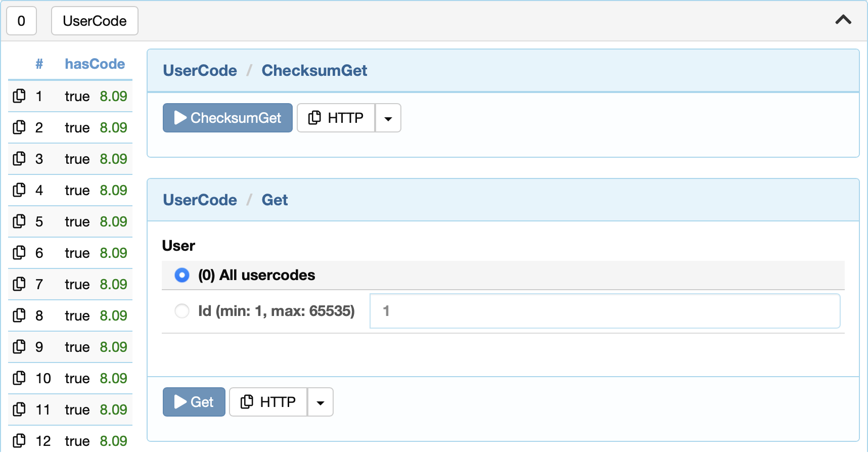Run the ChecksumGet command

coord(227,118)
